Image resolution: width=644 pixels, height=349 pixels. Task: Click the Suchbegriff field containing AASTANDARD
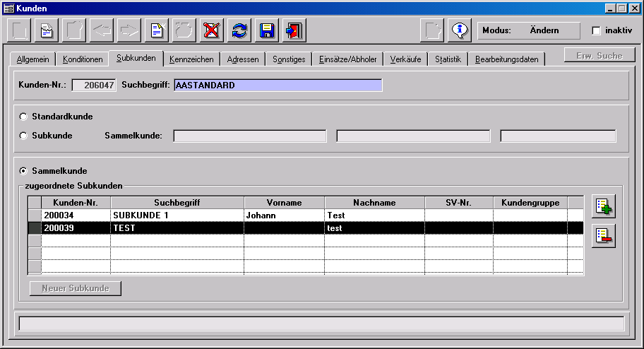click(278, 85)
